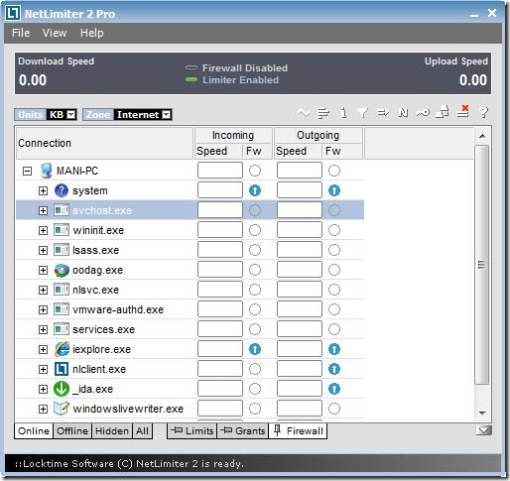Switch to the Online tab

pos(34,431)
